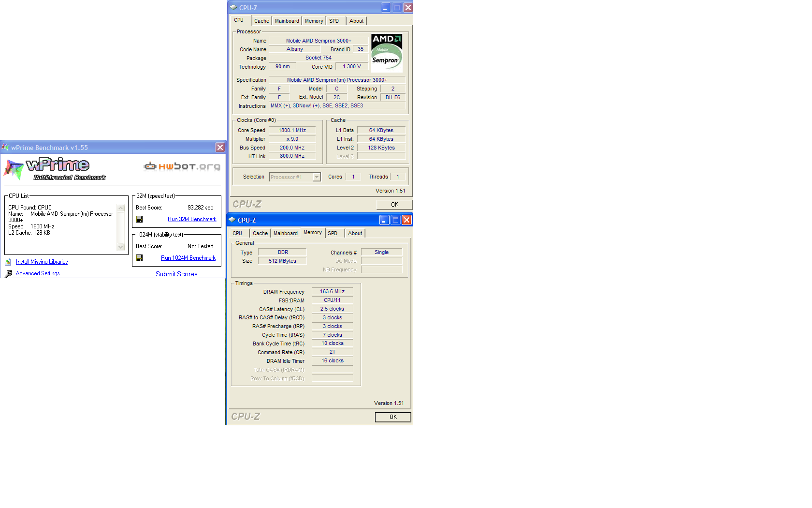Click the Channels # Single value
The image size is (812, 508).
tap(382, 252)
